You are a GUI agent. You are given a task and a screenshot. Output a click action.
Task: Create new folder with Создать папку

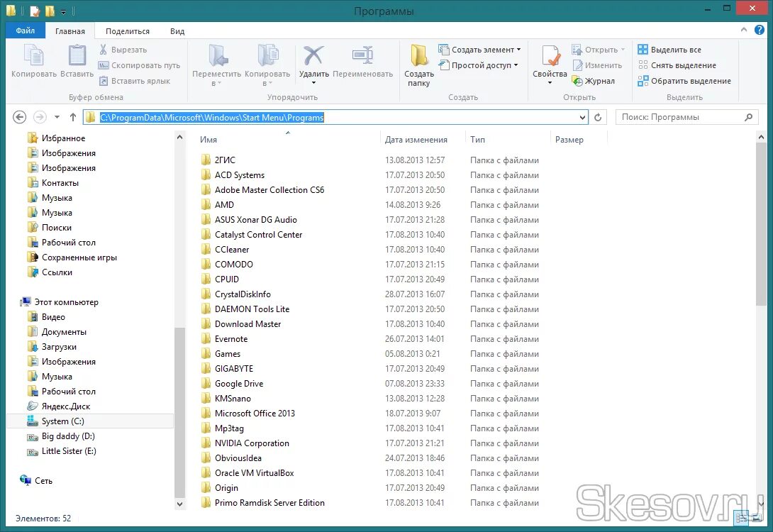coord(419,65)
